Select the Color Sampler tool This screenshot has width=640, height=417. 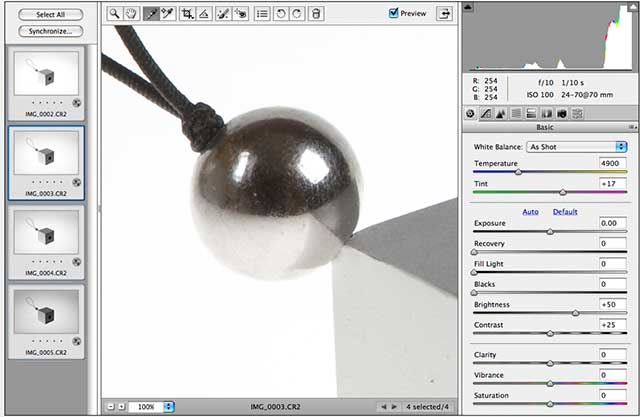coord(167,13)
